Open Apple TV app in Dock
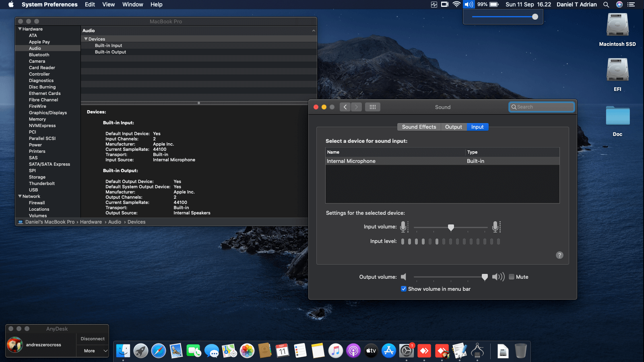This screenshot has height=362, width=644. coord(371,351)
